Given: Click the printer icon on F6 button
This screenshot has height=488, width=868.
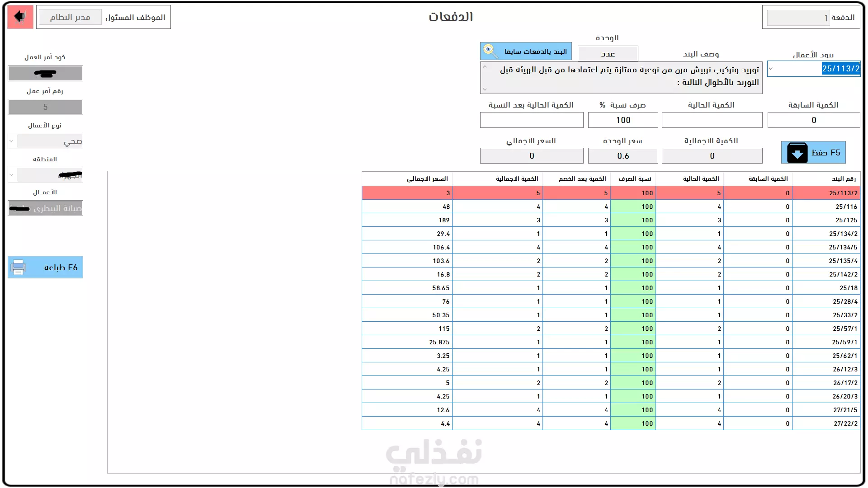Looking at the screenshot, I should coord(19,267).
